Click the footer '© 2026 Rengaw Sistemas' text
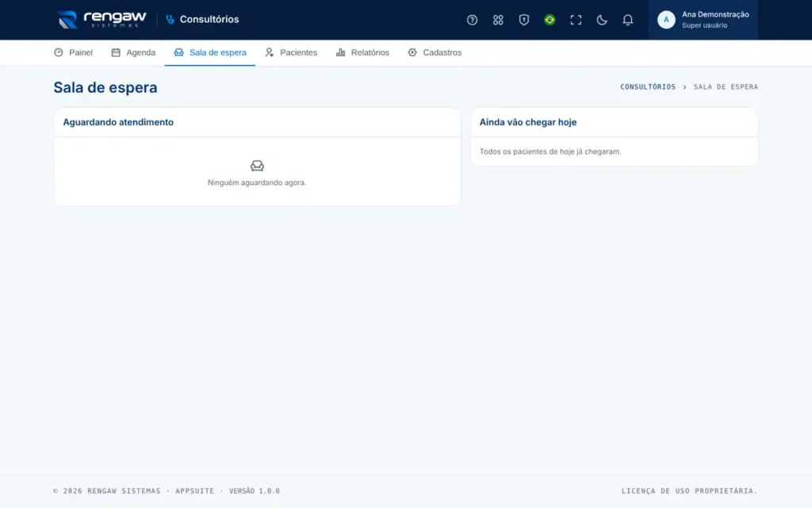The height and width of the screenshot is (508, 812). pos(107,491)
